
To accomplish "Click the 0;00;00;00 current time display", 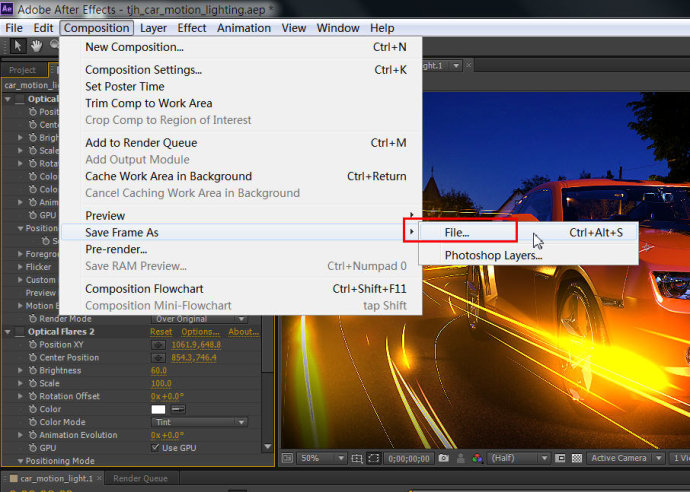I will (x=409, y=459).
